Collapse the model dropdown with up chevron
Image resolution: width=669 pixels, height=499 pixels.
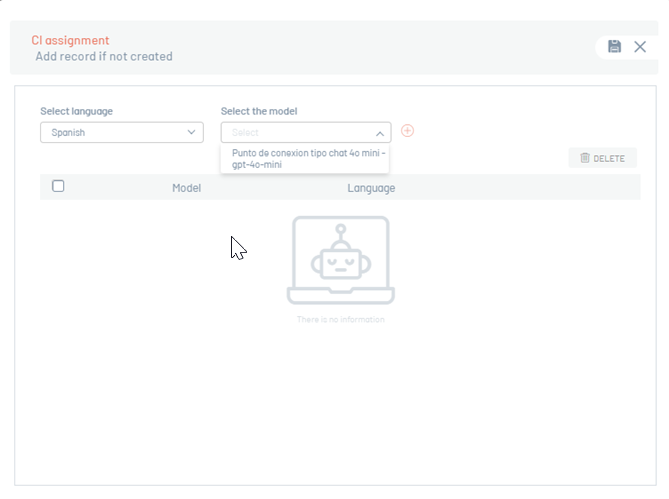point(379,132)
